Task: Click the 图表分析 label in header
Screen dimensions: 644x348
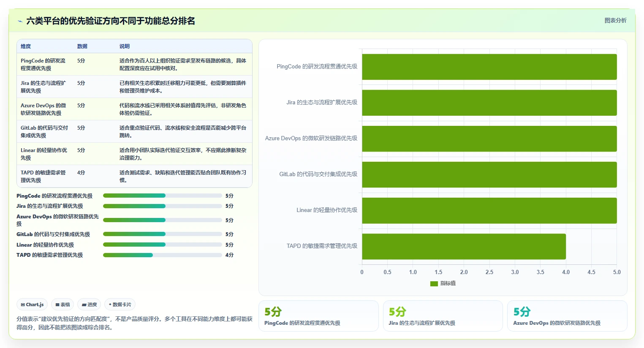Action: [615, 20]
